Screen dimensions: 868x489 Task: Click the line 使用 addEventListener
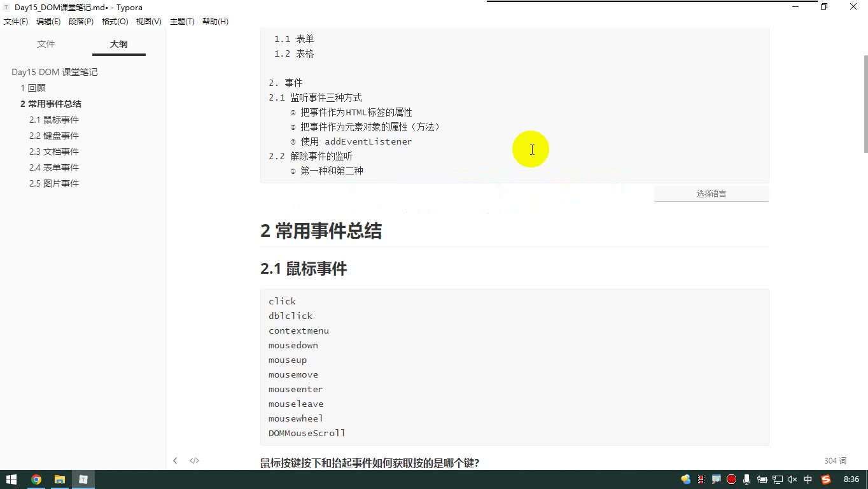(x=351, y=141)
